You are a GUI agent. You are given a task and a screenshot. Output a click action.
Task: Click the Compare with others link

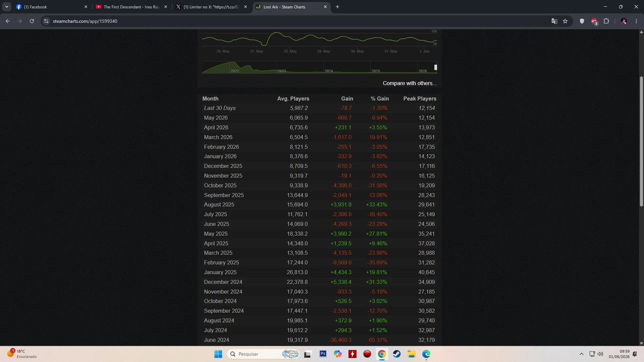pyautogui.click(x=409, y=83)
